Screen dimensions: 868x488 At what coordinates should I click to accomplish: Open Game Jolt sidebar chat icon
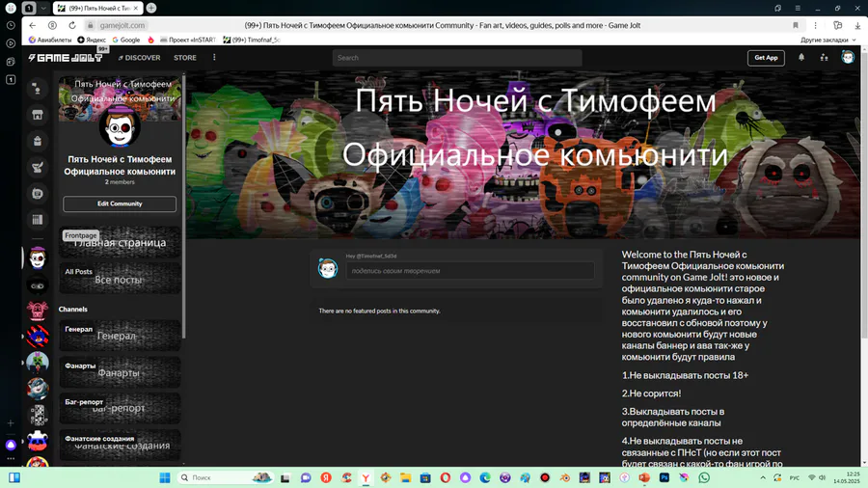(x=37, y=194)
